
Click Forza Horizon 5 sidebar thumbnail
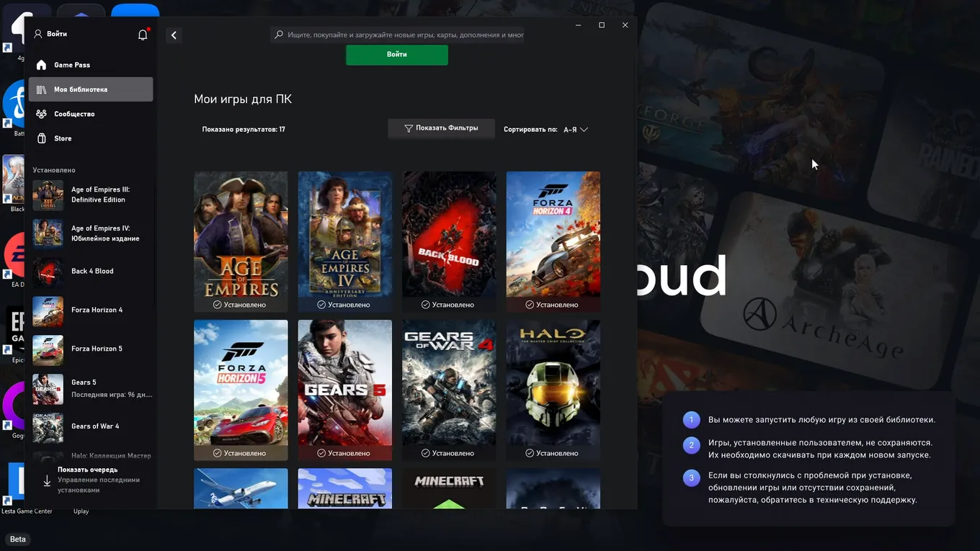48,349
